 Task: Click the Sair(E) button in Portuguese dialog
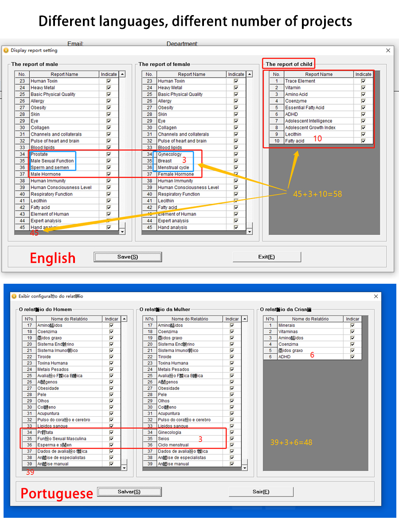point(261,492)
